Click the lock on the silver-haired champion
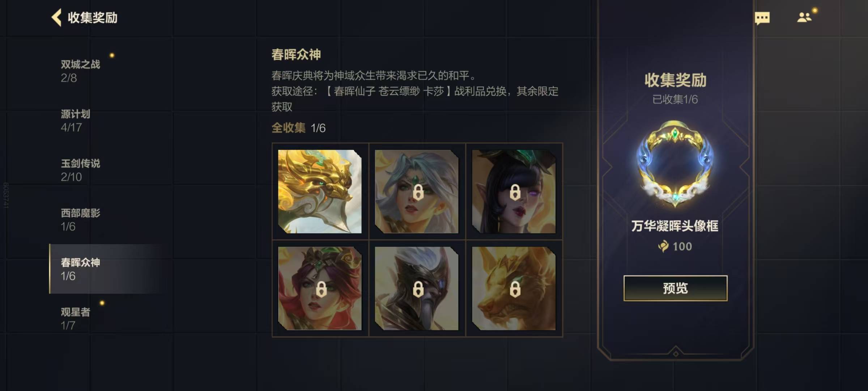Viewport: 868px width, 391px height. pos(418,192)
